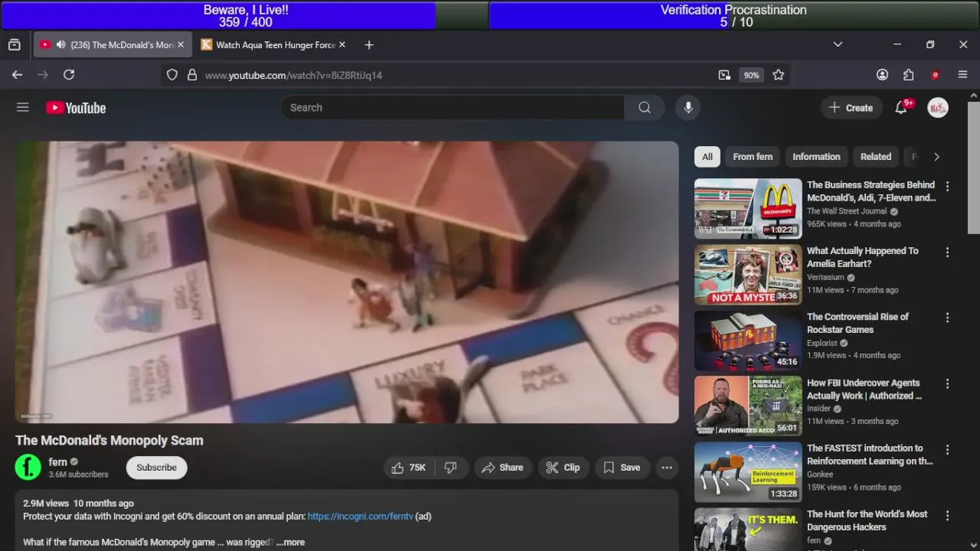This screenshot has width=980, height=551.
Task: Open options for Reinforcement Learning video
Action: [x=947, y=449]
